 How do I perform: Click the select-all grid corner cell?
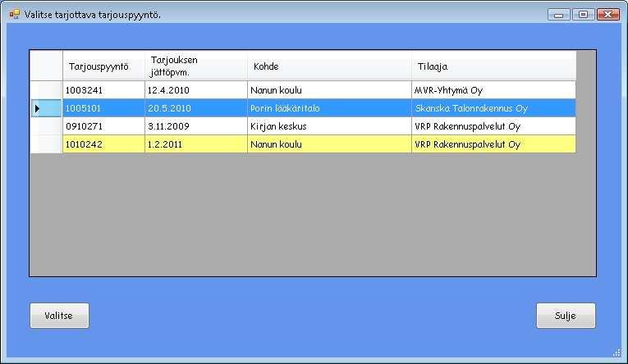pos(47,66)
